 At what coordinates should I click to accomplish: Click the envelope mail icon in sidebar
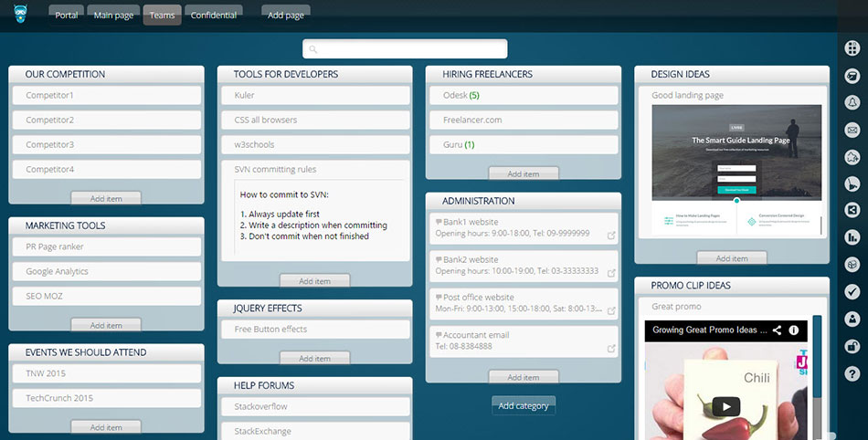[852, 130]
